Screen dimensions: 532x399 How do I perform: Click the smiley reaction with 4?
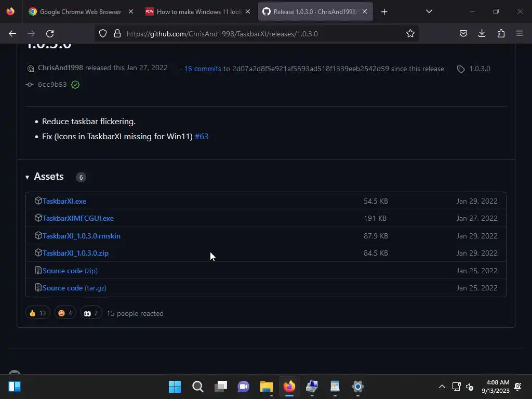click(65, 313)
